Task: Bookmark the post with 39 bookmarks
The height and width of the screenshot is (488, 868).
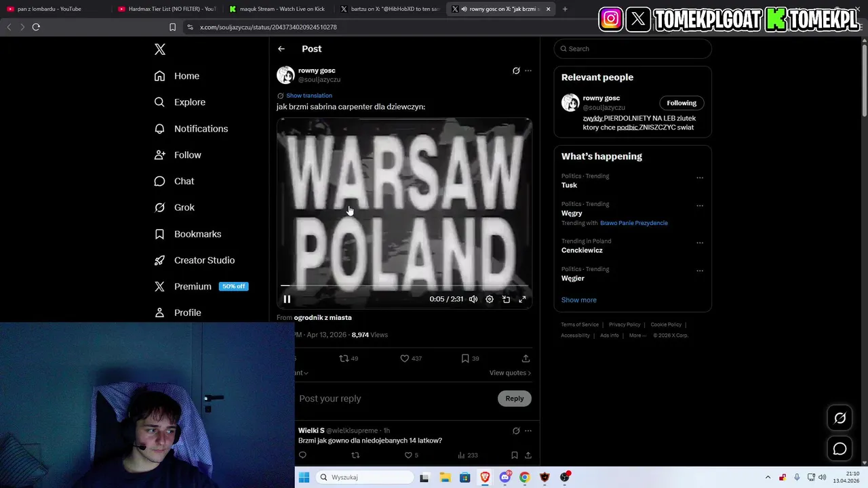Action: tap(470, 359)
